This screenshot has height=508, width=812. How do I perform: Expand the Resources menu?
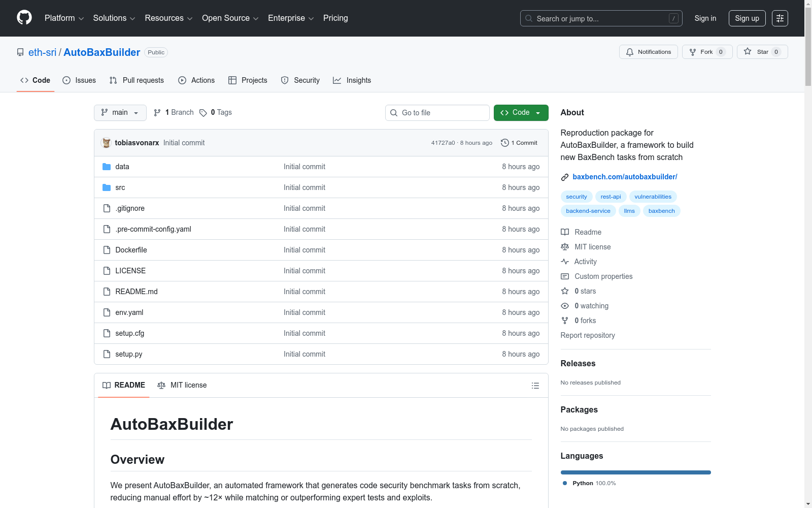coord(168,18)
